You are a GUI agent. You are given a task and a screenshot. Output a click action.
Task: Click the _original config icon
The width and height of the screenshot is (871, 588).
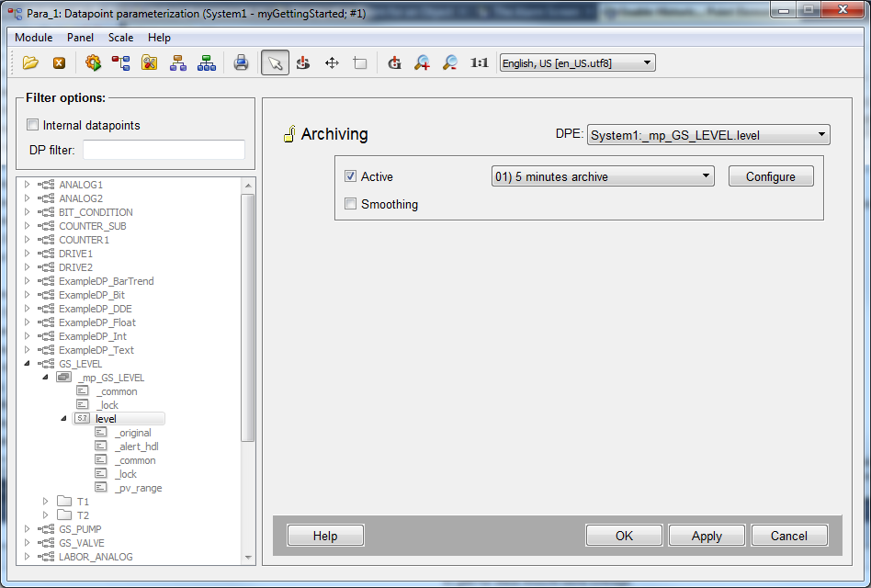100,432
